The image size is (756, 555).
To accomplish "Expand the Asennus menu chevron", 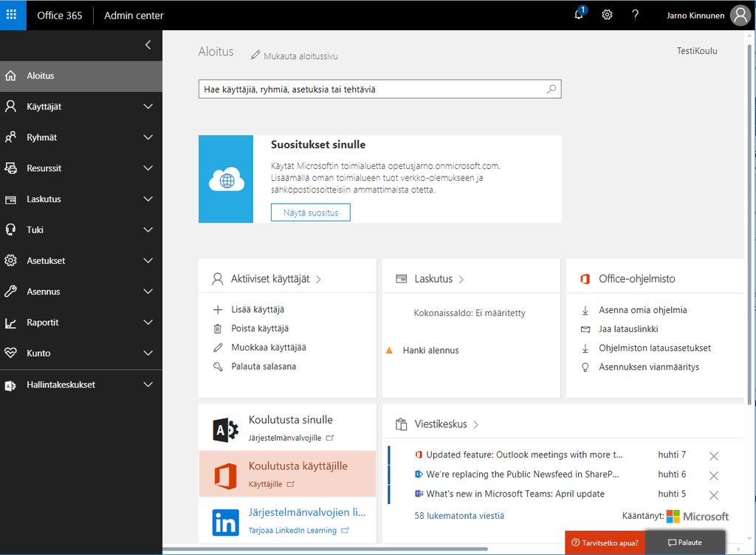I will pyautogui.click(x=148, y=292).
